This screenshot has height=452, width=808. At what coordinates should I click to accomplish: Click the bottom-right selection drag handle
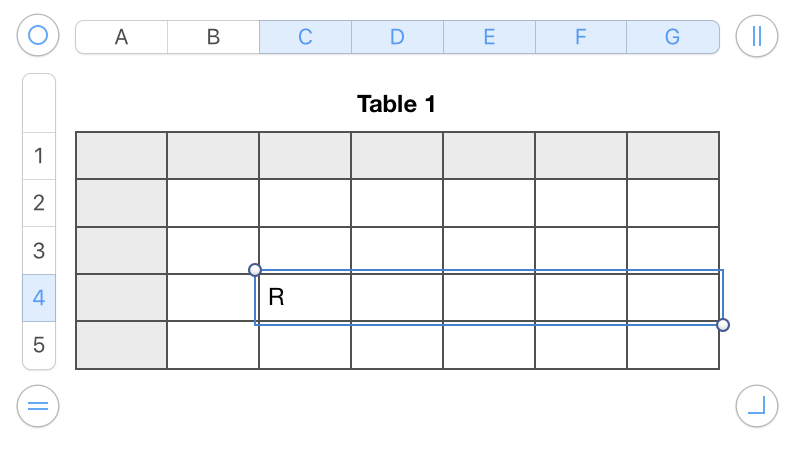(x=723, y=325)
